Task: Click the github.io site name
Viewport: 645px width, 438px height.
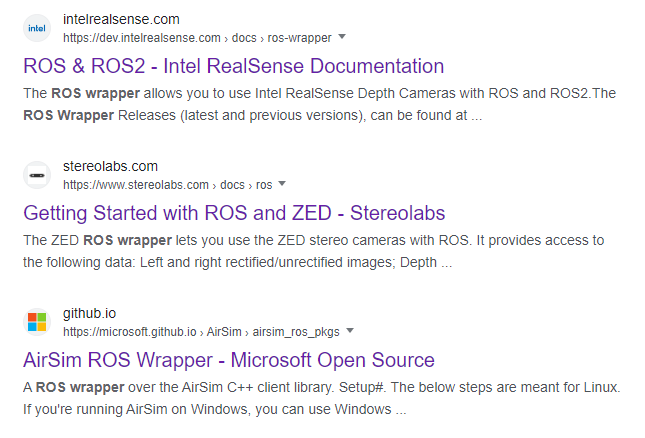Action: click(x=89, y=313)
